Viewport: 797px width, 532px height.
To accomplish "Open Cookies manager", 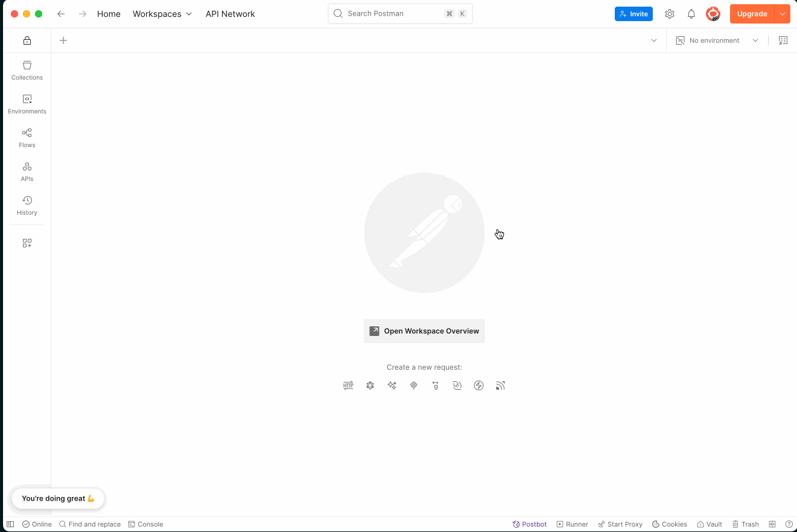I will pyautogui.click(x=670, y=524).
